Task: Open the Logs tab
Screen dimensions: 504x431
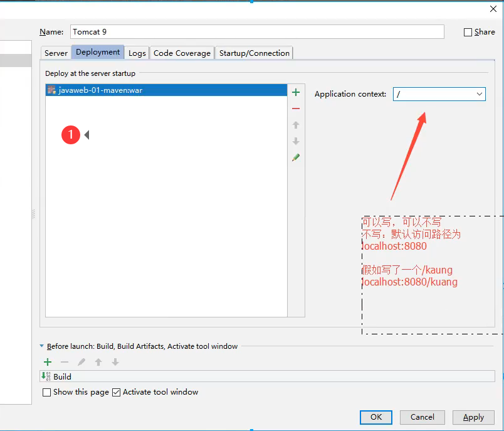Action: pyautogui.click(x=137, y=53)
